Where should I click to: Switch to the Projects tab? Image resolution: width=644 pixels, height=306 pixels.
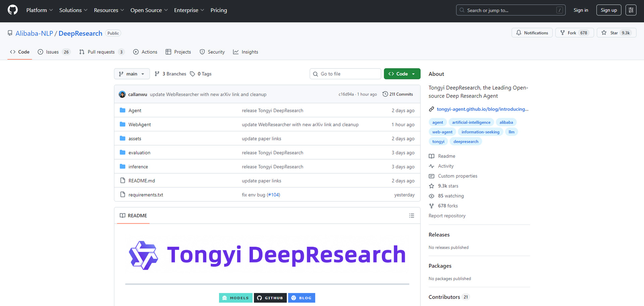coord(178,52)
